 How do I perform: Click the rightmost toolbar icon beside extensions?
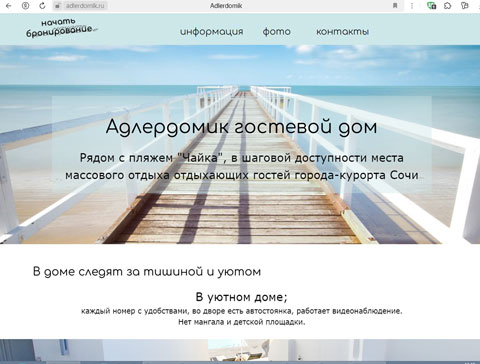[x=465, y=6]
